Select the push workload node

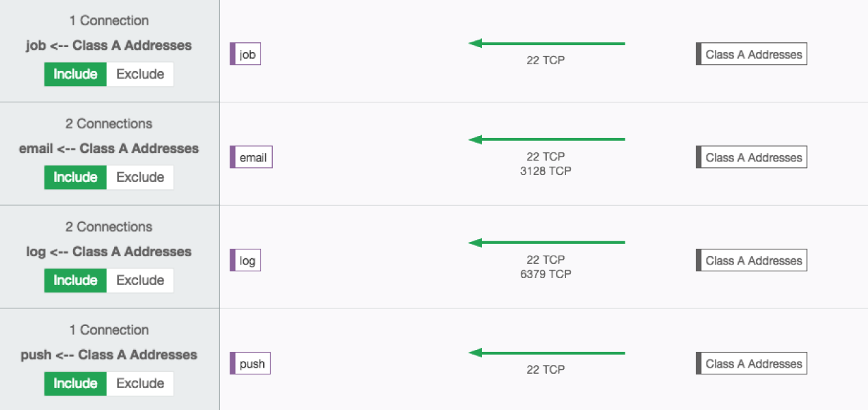point(251,364)
